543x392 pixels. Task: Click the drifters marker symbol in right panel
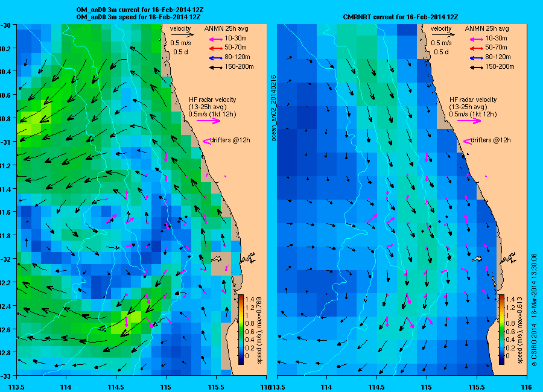pos(467,141)
